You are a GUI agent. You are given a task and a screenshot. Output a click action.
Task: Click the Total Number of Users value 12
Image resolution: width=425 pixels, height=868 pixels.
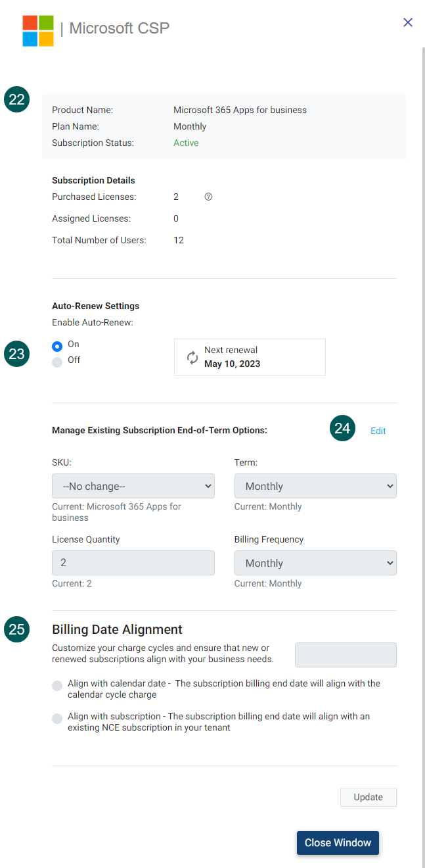point(179,240)
